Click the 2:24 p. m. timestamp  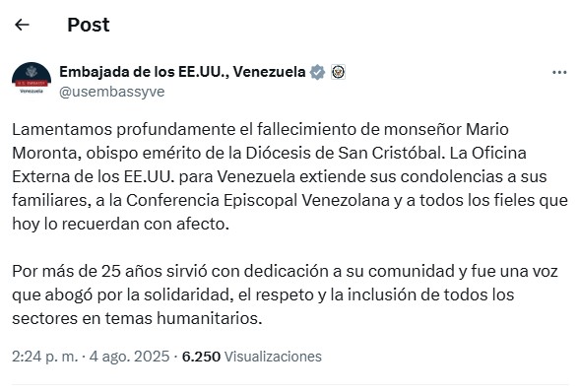tap(45, 357)
